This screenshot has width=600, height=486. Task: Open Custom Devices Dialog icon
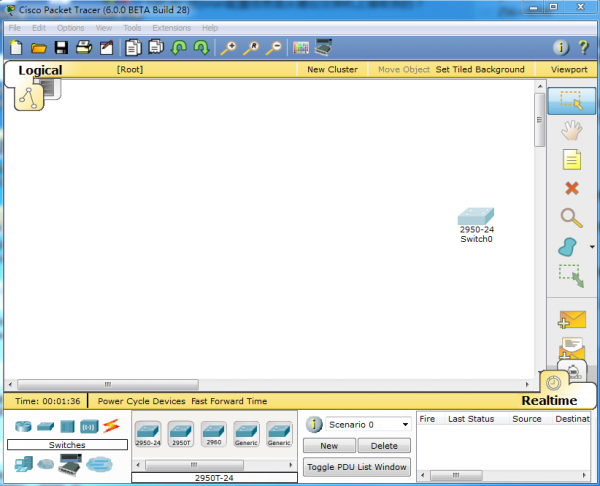coord(323,47)
